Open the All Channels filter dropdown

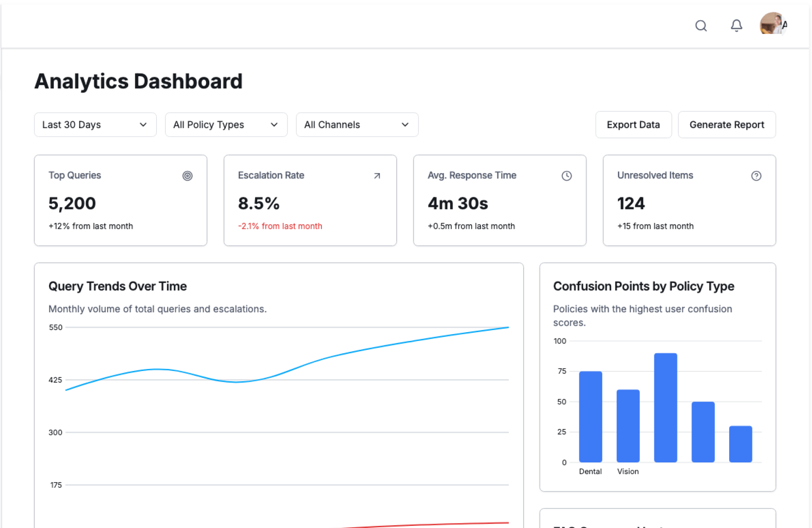(357, 125)
